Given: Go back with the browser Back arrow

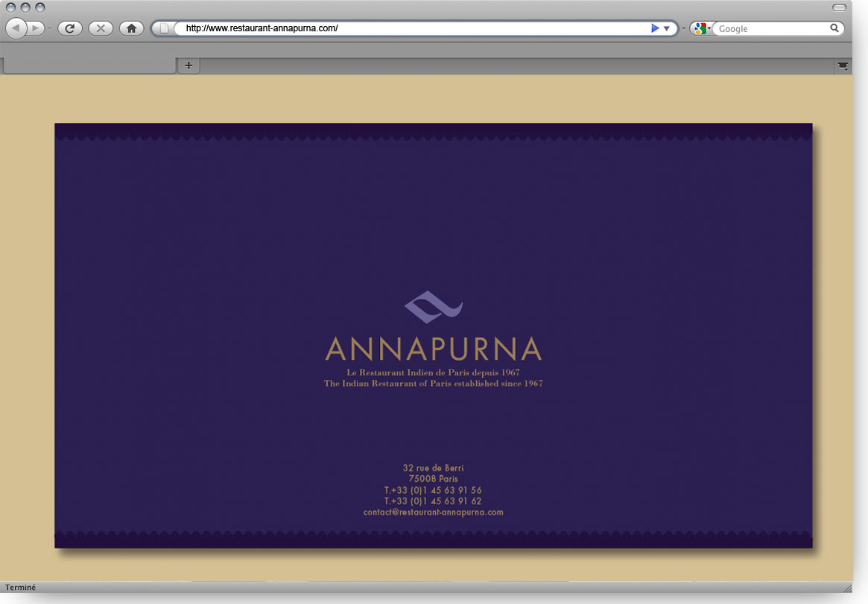Looking at the screenshot, I should [16, 28].
